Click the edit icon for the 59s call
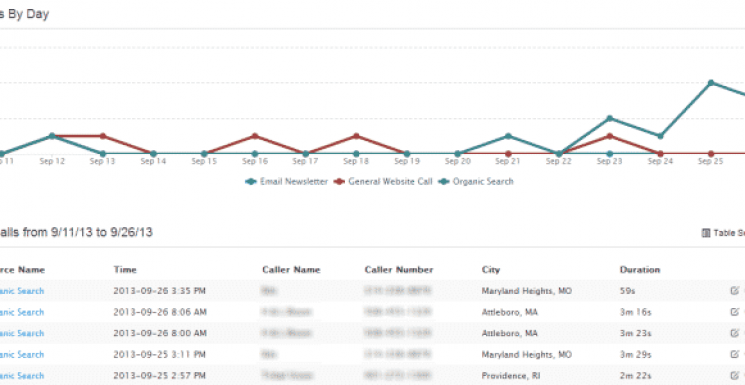Viewport: 745px width, 385px height. click(735, 290)
